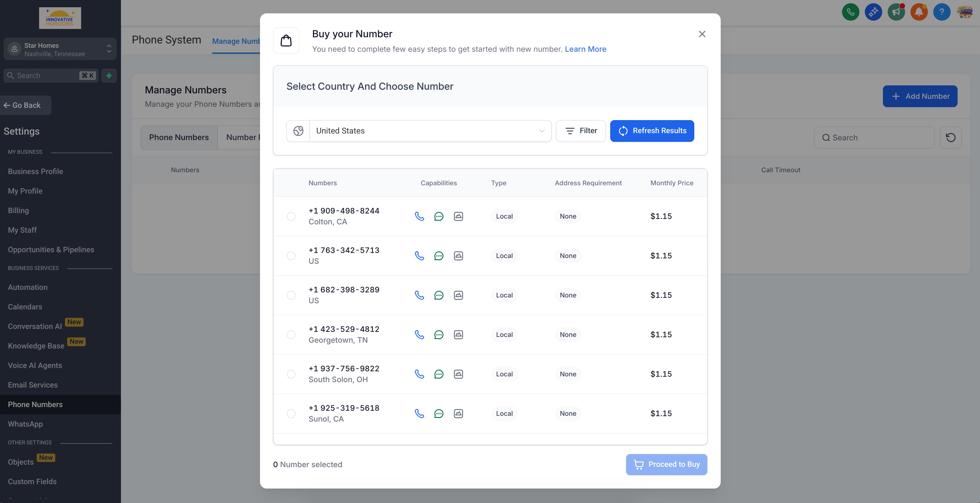Click the voice capability icon for +1 909-498-8244

[419, 216]
